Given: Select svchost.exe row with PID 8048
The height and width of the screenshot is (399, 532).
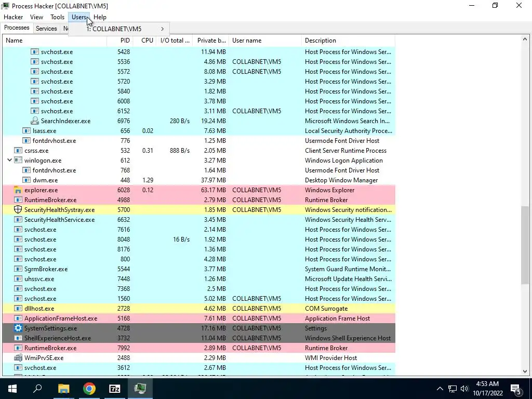Looking at the screenshot, I should tap(199, 239).
